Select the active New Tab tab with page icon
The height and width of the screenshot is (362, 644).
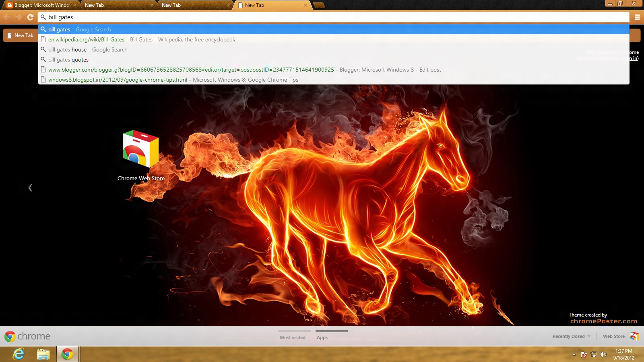272,5
